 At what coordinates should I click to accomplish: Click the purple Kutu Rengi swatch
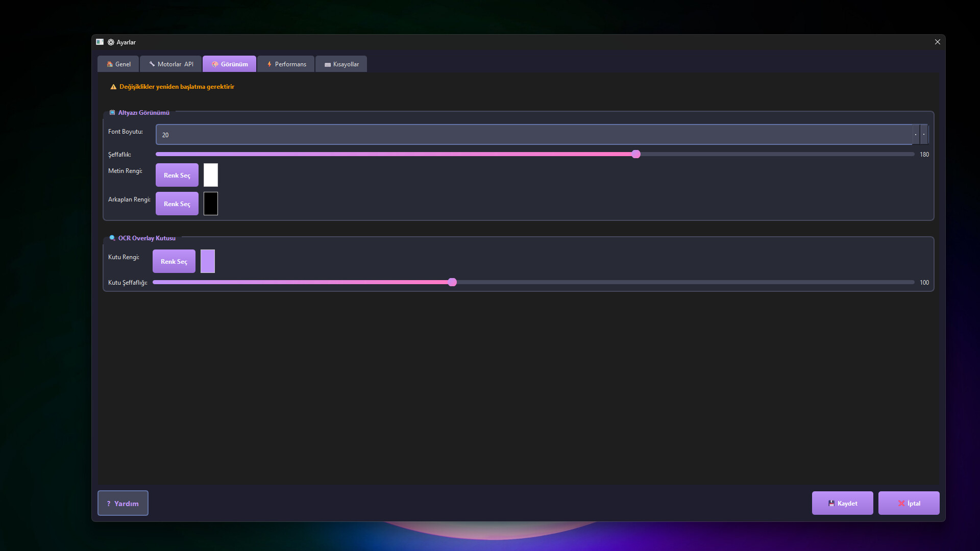[208, 261]
